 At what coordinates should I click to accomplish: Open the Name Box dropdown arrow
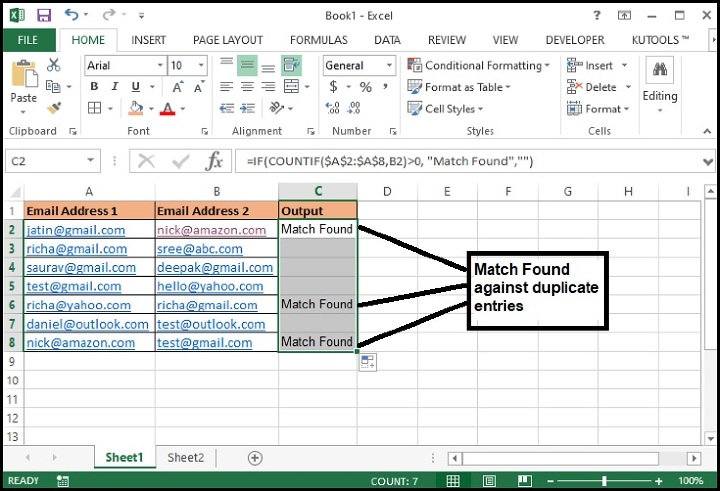point(90,160)
